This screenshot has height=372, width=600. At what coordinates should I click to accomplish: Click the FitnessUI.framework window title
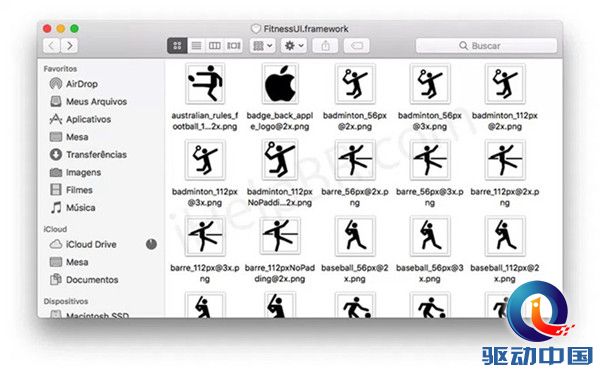tap(306, 29)
